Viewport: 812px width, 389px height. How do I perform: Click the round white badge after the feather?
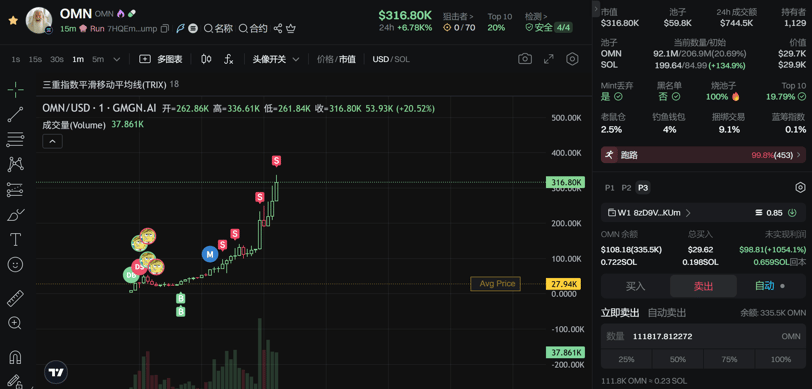[x=193, y=28]
